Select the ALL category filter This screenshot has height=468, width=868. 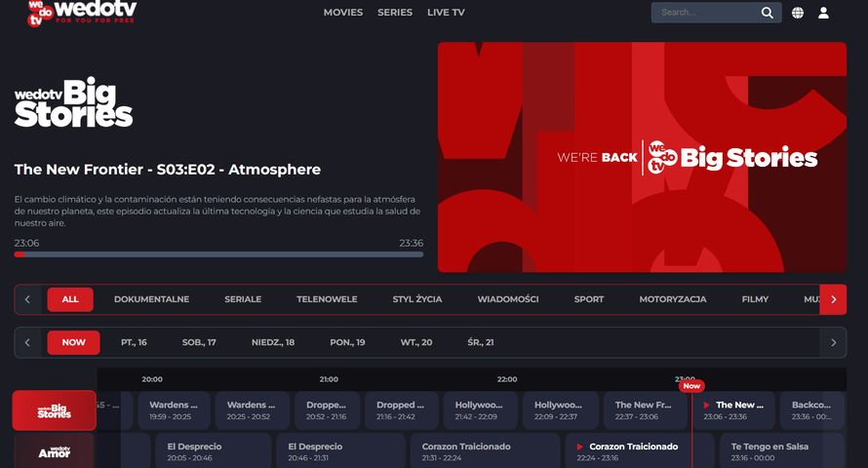coord(70,299)
